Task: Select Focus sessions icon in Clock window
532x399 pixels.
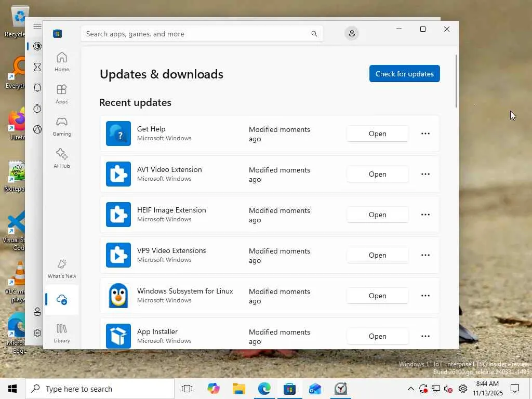Action: [37, 46]
